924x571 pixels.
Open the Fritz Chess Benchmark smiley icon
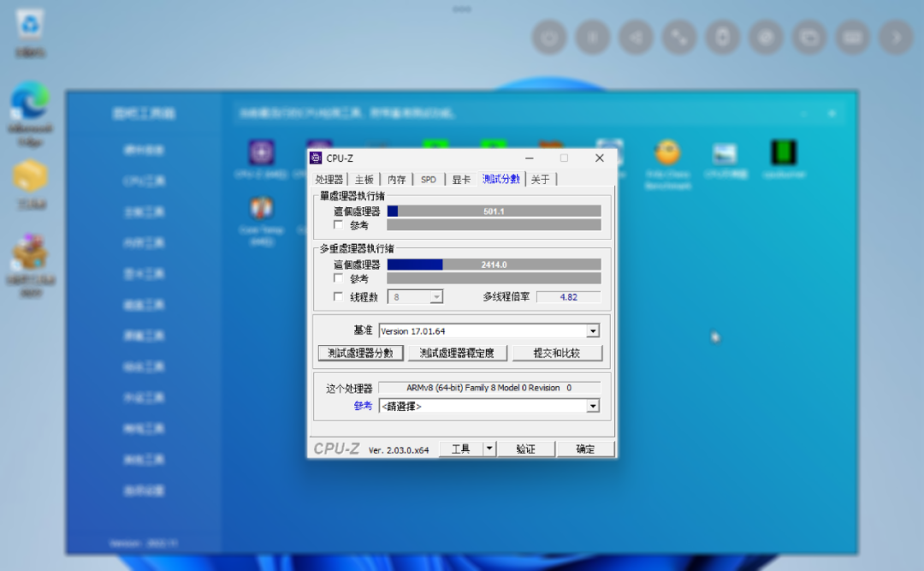click(x=667, y=153)
